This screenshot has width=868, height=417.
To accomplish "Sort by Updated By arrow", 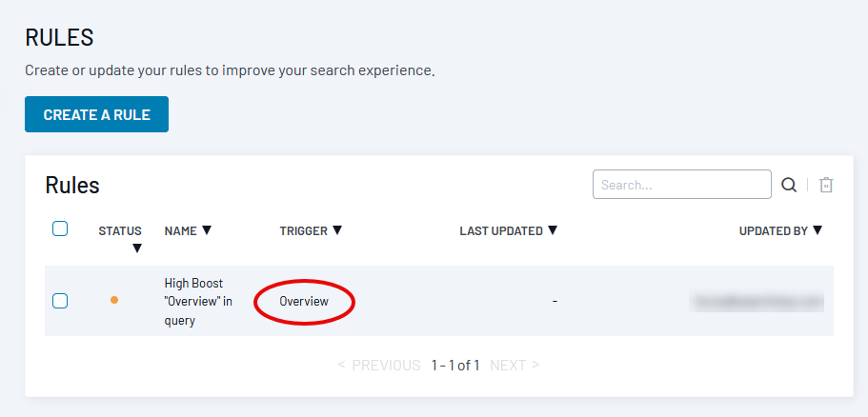I will point(818,230).
